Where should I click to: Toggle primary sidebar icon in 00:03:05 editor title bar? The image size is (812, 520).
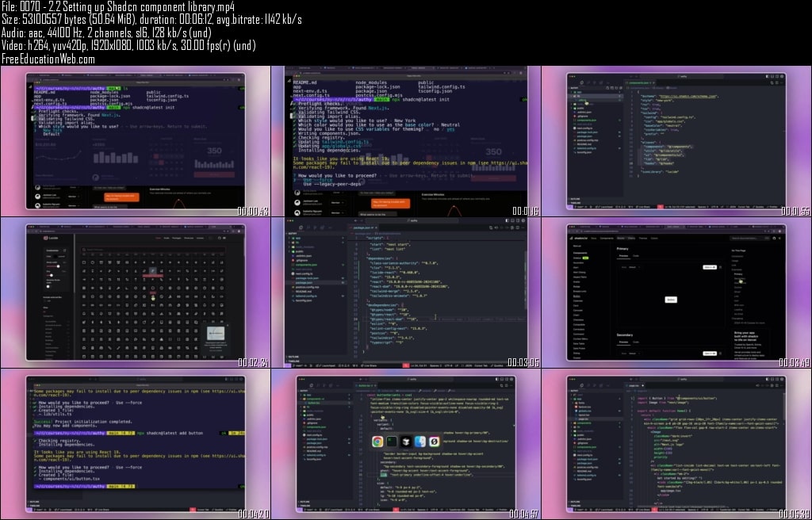pyautogui.click(x=507, y=220)
